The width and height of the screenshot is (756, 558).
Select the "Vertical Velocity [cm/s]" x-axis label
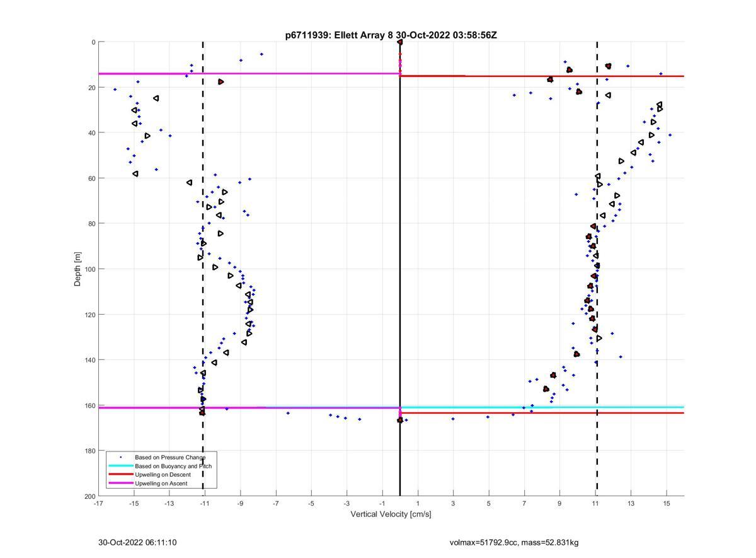tap(391, 514)
